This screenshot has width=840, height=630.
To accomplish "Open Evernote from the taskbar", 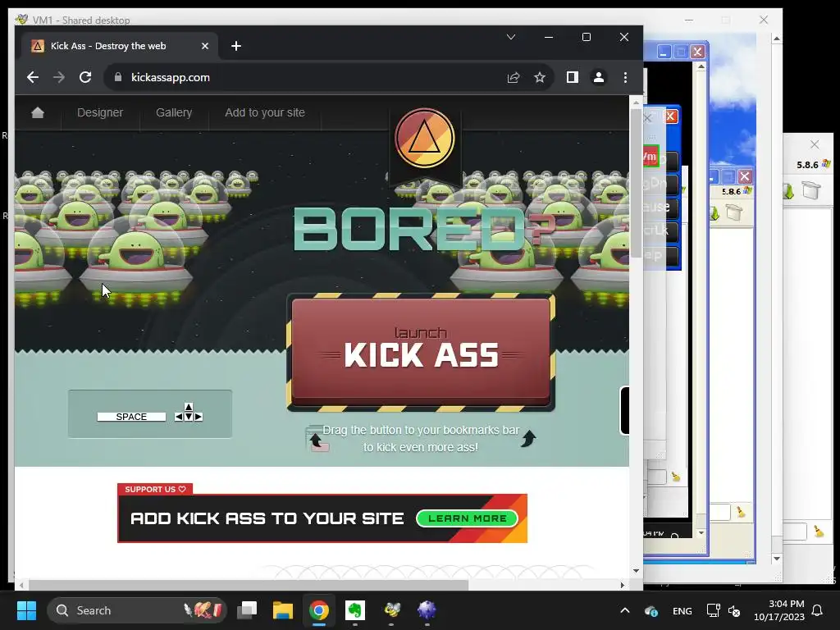I will tap(354, 610).
